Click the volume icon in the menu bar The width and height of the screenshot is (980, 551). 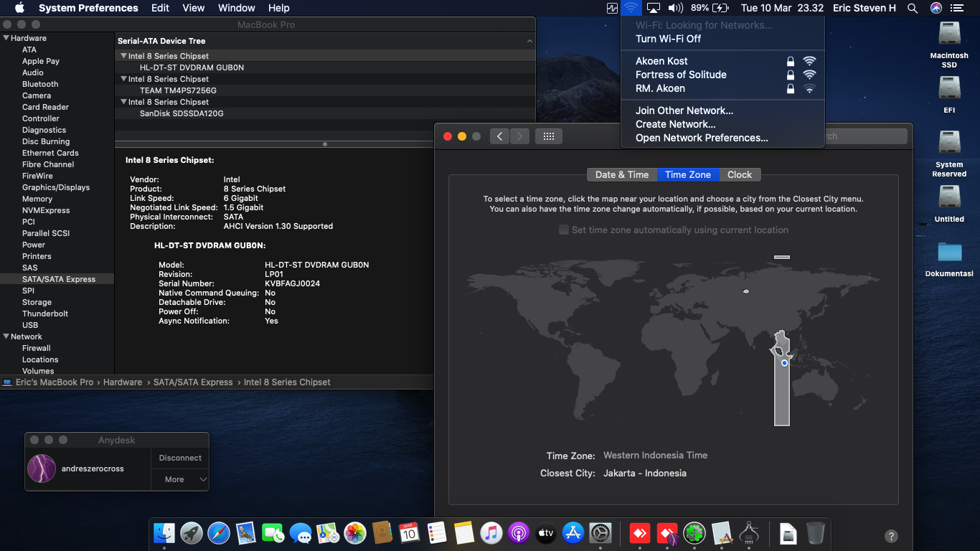[675, 8]
